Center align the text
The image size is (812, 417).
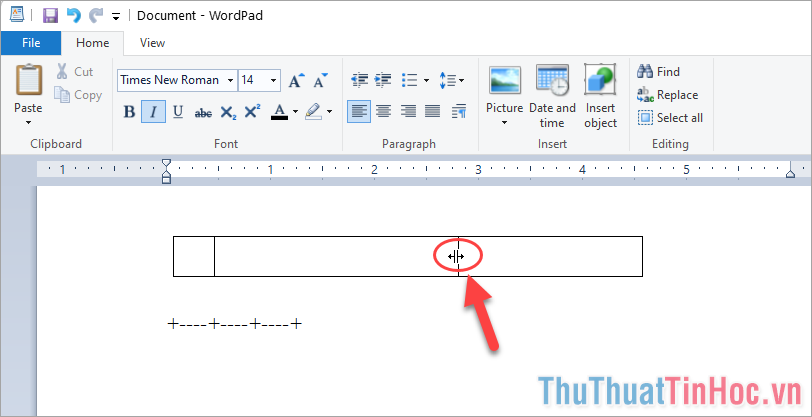coord(384,111)
